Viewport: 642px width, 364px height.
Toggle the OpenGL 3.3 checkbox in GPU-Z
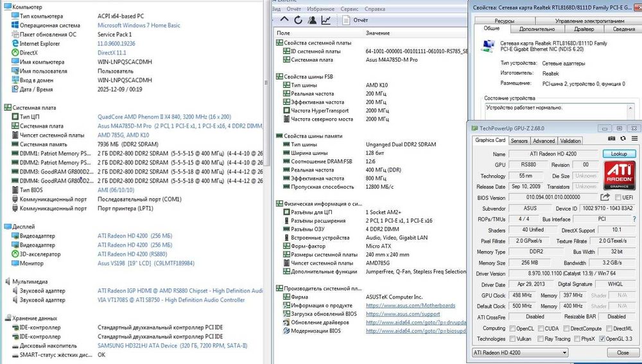tap(602, 339)
